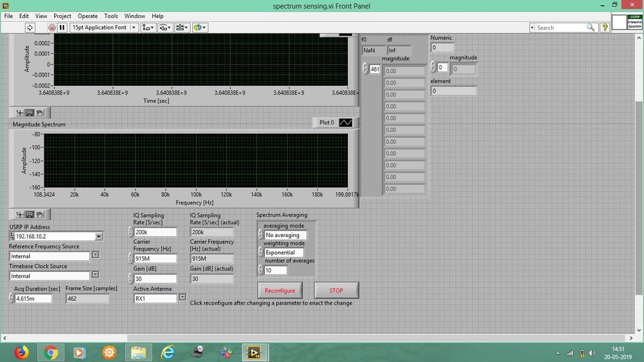Open the Operate menu

[88, 15]
